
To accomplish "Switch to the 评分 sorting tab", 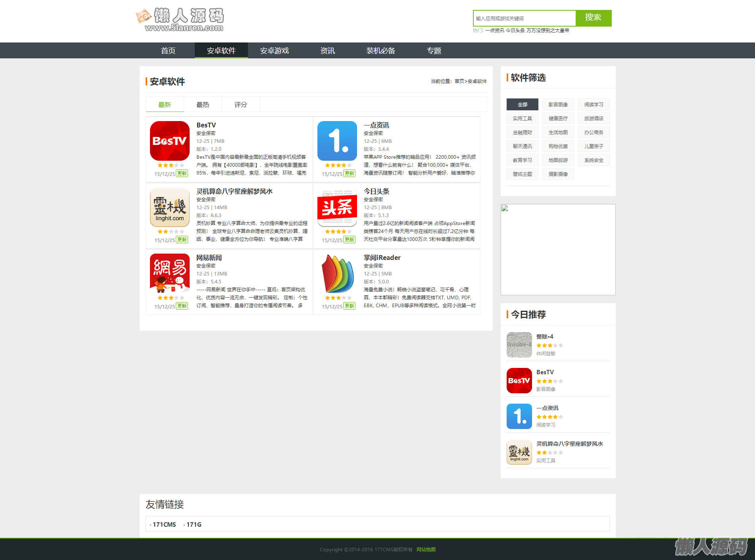I will (x=240, y=104).
